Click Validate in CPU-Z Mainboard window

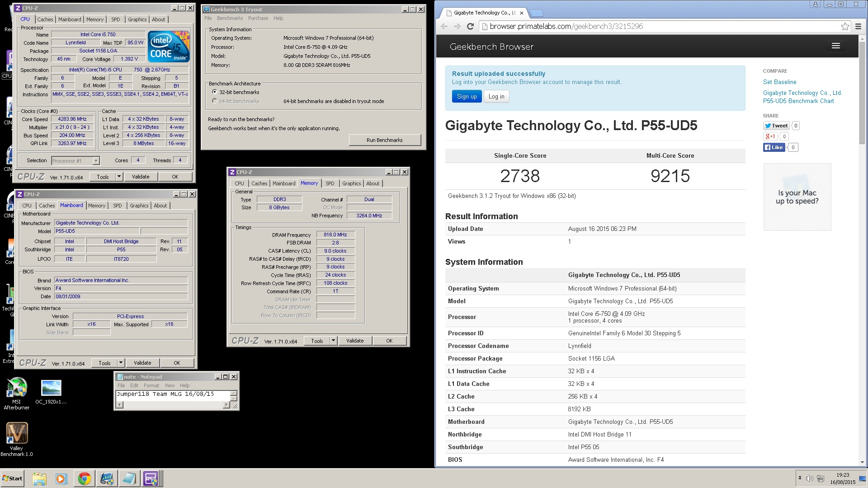tap(142, 363)
